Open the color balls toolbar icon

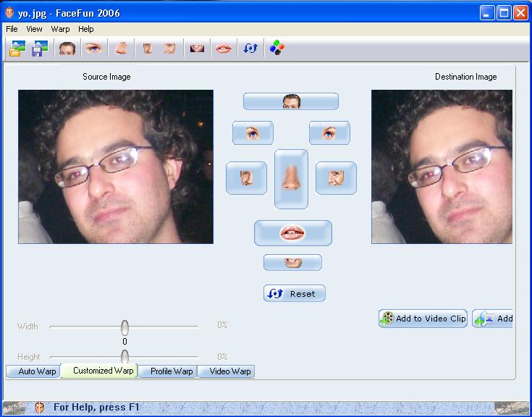(277, 48)
